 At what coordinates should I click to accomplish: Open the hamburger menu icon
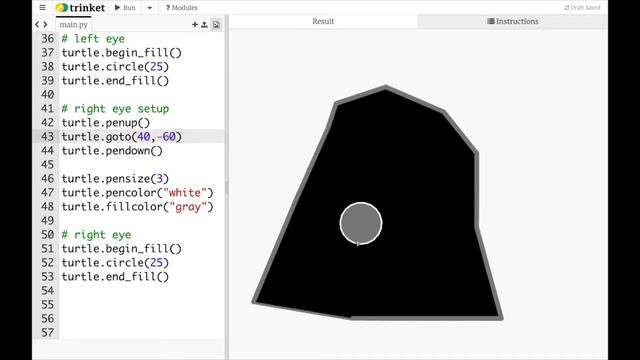(x=42, y=7)
